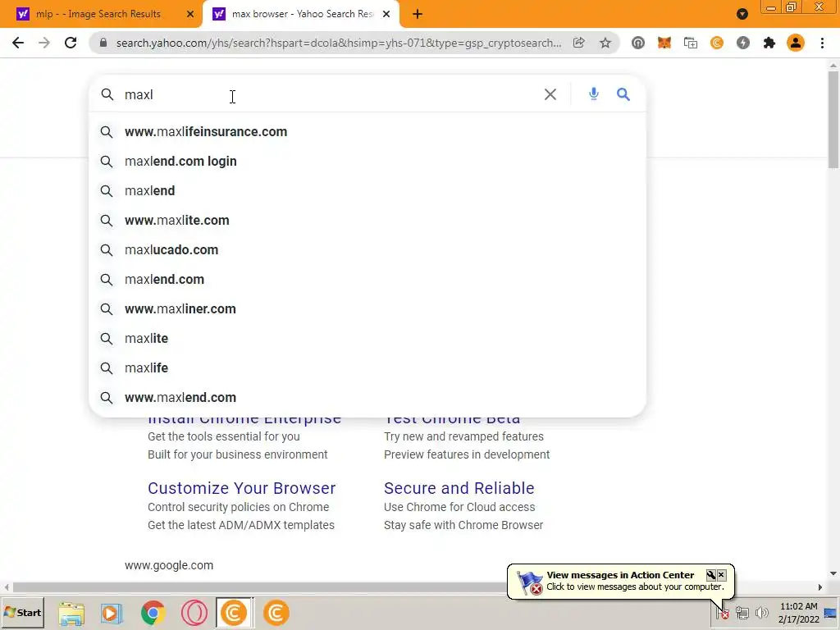Click the Action Center flag tray icon
This screenshot has height=630, width=840.
[x=722, y=612]
